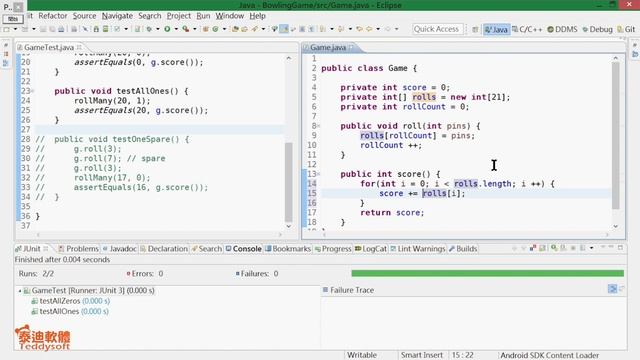Toggle Scroll Lock in the JUnit view toolbar
Screen dimensions: 640x360
click(542, 248)
